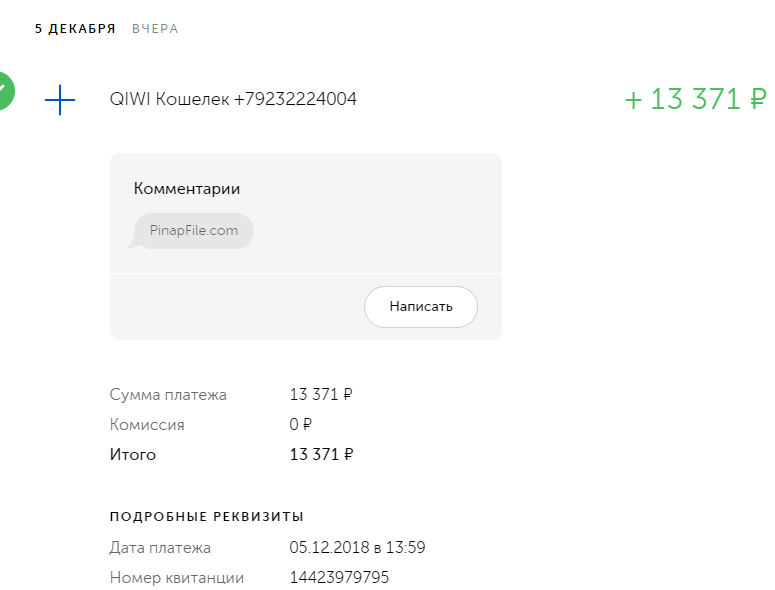
Task: Click the commission value 0 ₽
Action: click(x=301, y=425)
